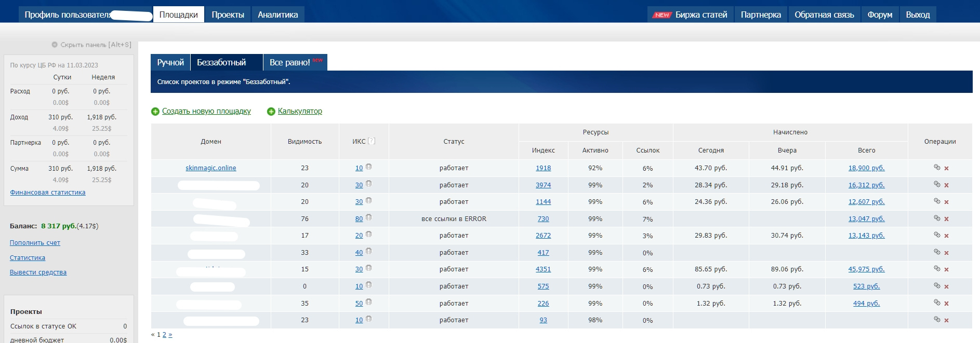
Task: Open Биржа статей in the top menu
Action: click(700, 15)
